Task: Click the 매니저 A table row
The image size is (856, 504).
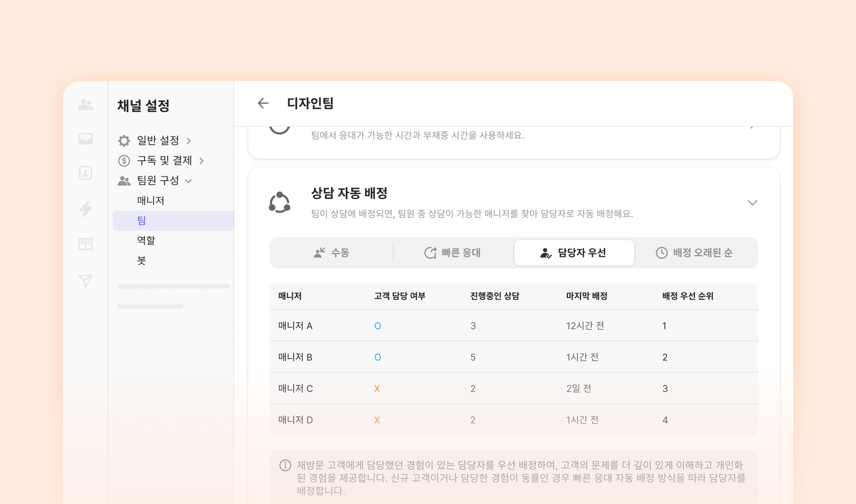Action: tap(513, 326)
